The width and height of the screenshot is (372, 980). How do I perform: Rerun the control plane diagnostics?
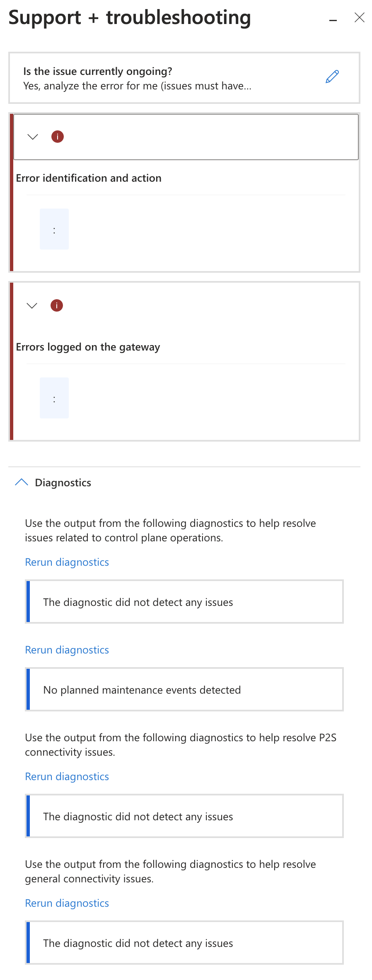67,562
